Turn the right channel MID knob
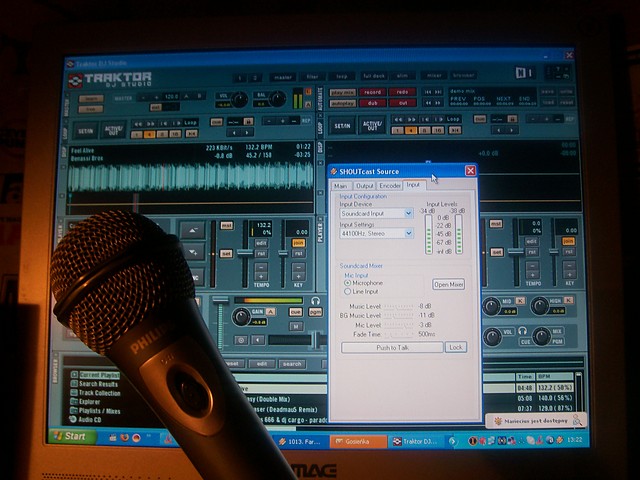Screen dimensions: 640x480 pyautogui.click(x=491, y=306)
